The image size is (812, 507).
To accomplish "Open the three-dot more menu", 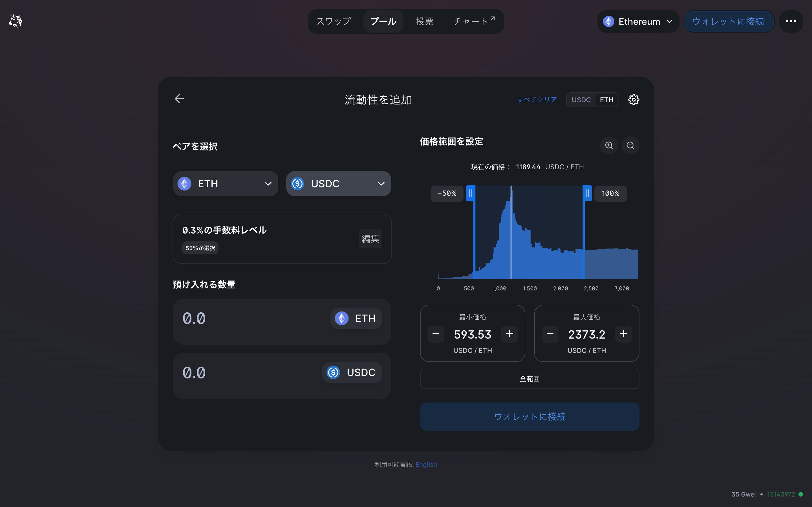I will click(791, 21).
